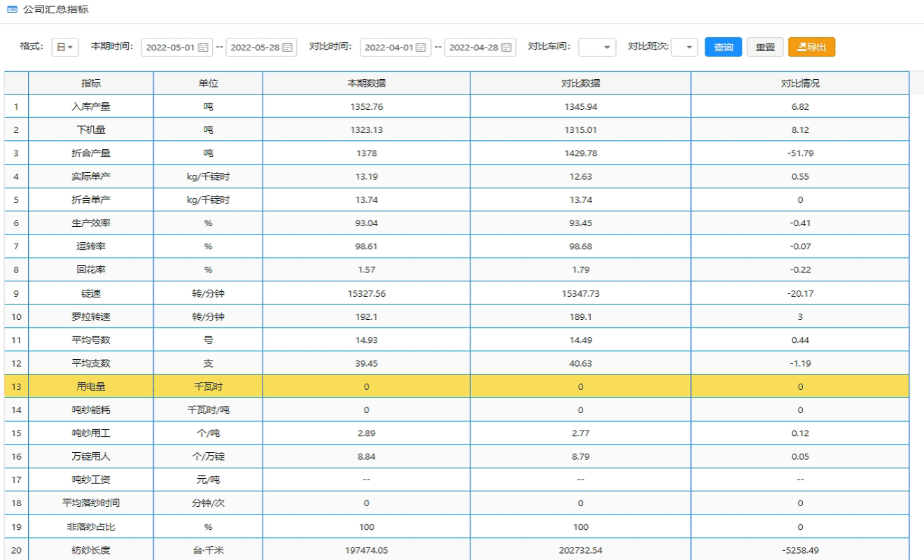Click the orange 导出 button
Screen dimensions: 924x560
pos(811,48)
